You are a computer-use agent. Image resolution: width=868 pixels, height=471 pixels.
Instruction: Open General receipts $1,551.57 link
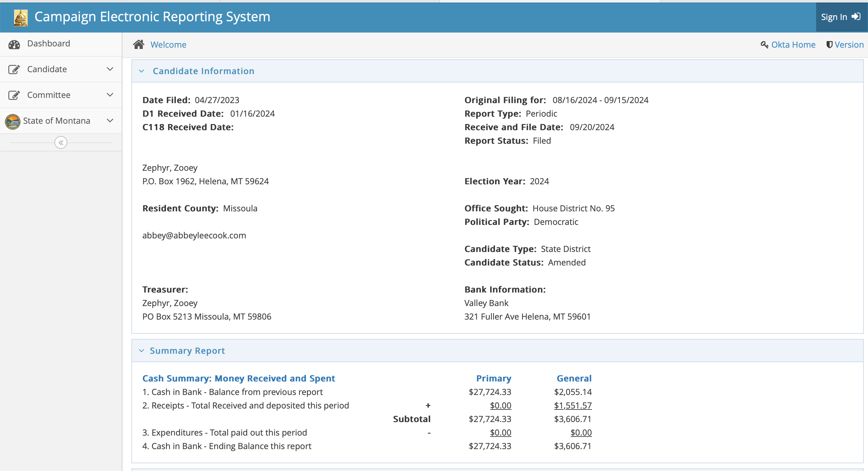572,406
